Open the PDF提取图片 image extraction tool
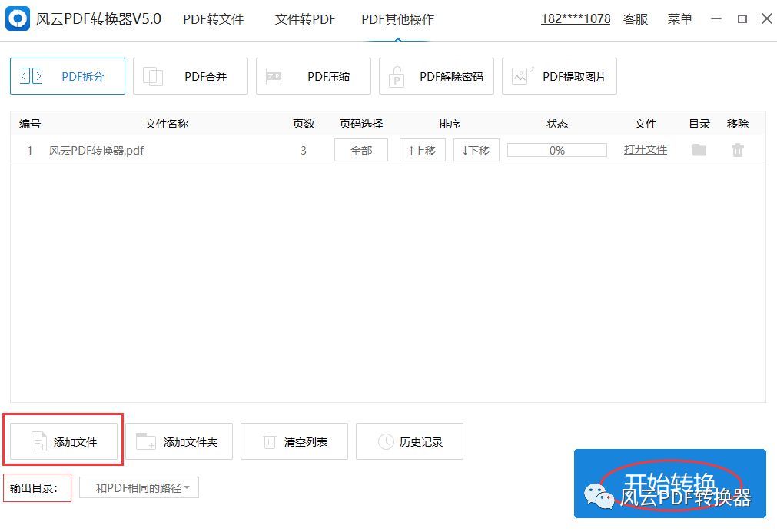The width and height of the screenshot is (777, 532). point(559,76)
